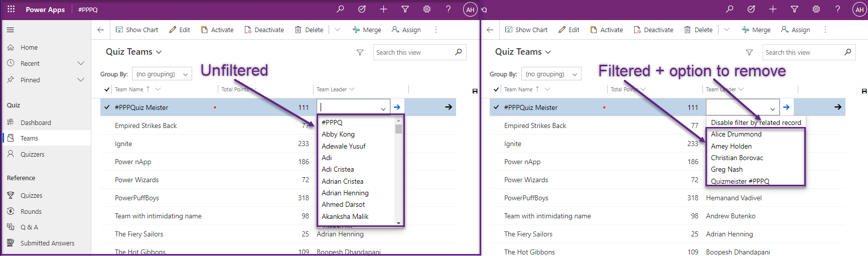Click the search icon in right window header
The height and width of the screenshot is (256, 868).
[x=730, y=9]
